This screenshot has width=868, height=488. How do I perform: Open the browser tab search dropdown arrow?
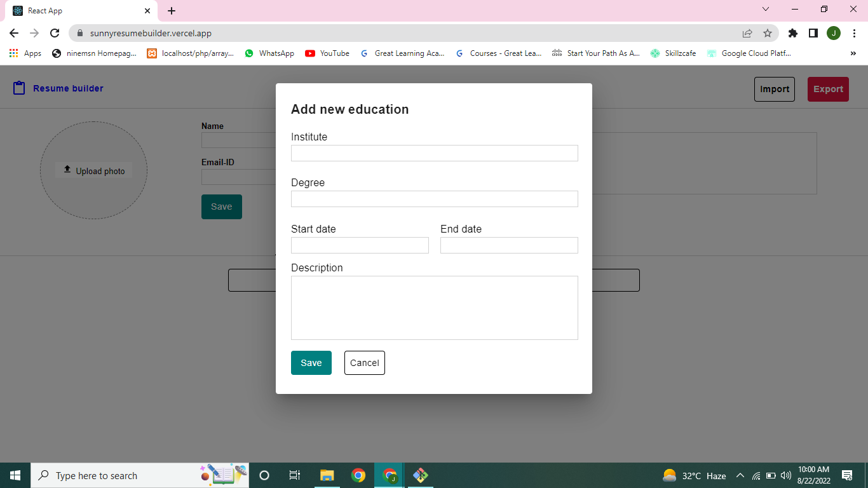point(765,10)
